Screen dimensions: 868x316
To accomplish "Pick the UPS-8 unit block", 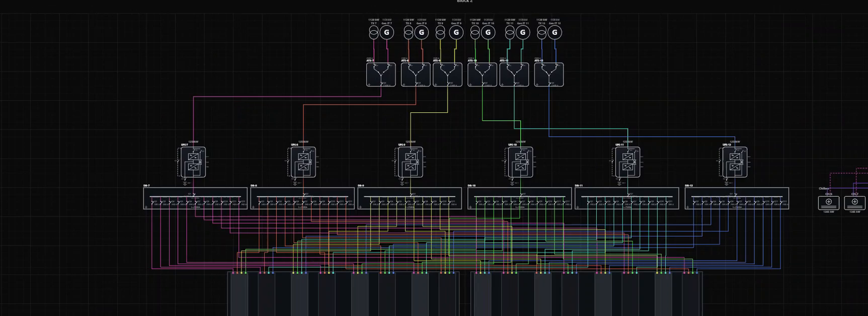I will click(303, 162).
